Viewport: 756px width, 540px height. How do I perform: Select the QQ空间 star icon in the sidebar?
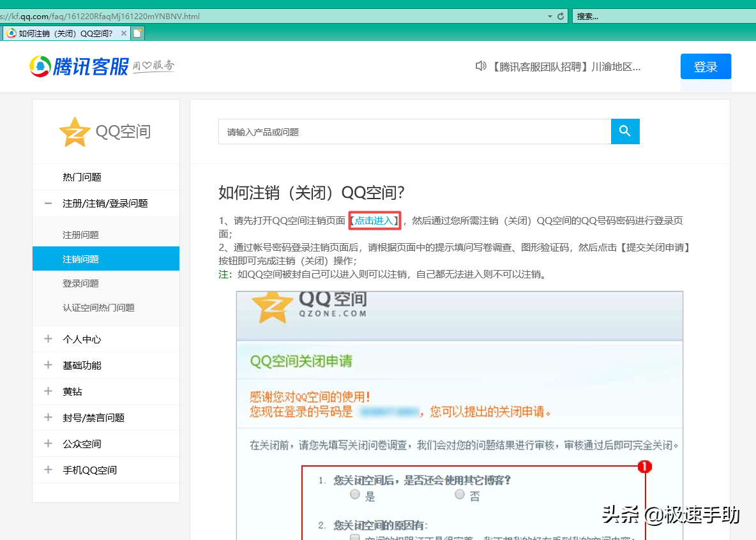[x=75, y=131]
